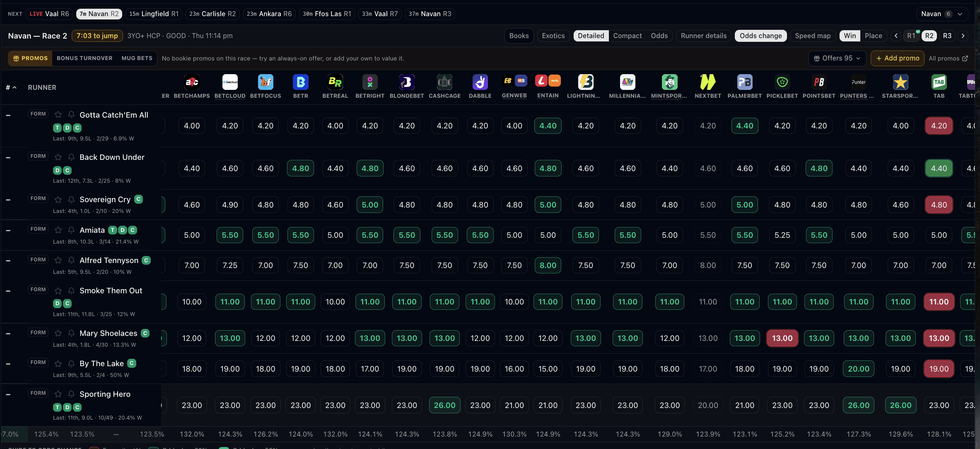Open the Navan meeting dropdown

pyautogui.click(x=942, y=14)
